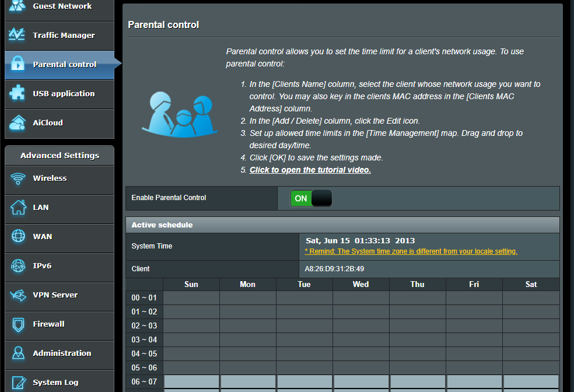Click the system time zone reminder link
This screenshot has height=392, width=574.
(411, 251)
